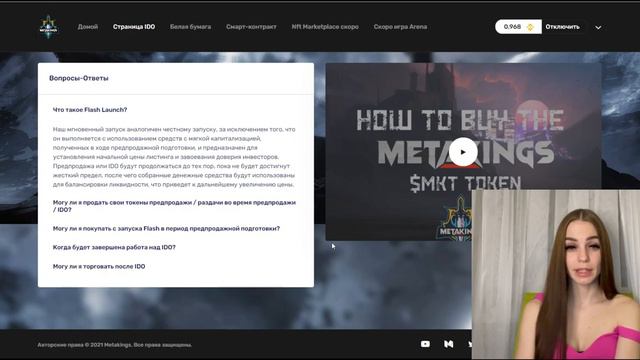
Task: Open Скоро игра Arena menu item
Action: coord(400,27)
